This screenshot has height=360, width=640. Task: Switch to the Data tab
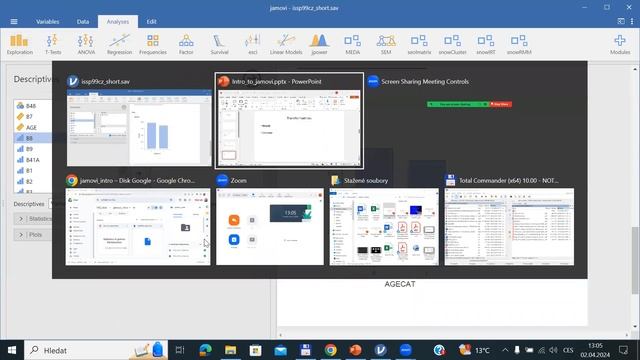(83, 22)
